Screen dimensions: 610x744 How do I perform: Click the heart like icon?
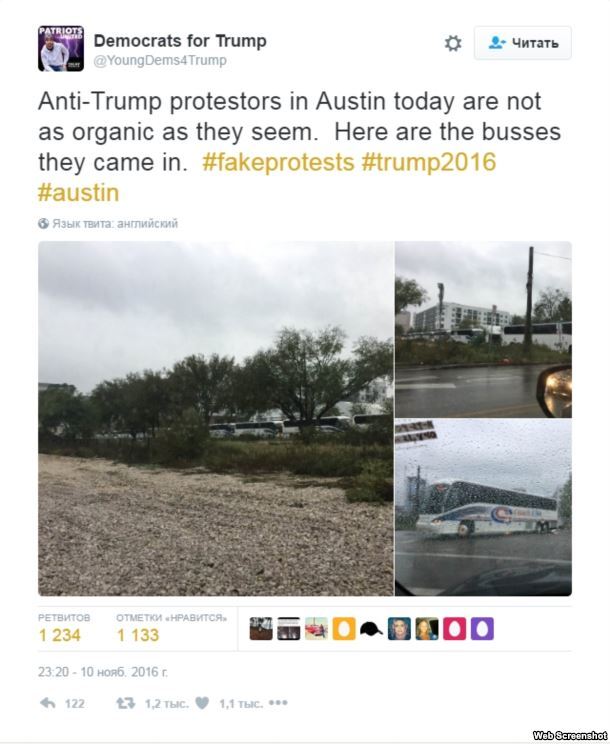coord(202,703)
